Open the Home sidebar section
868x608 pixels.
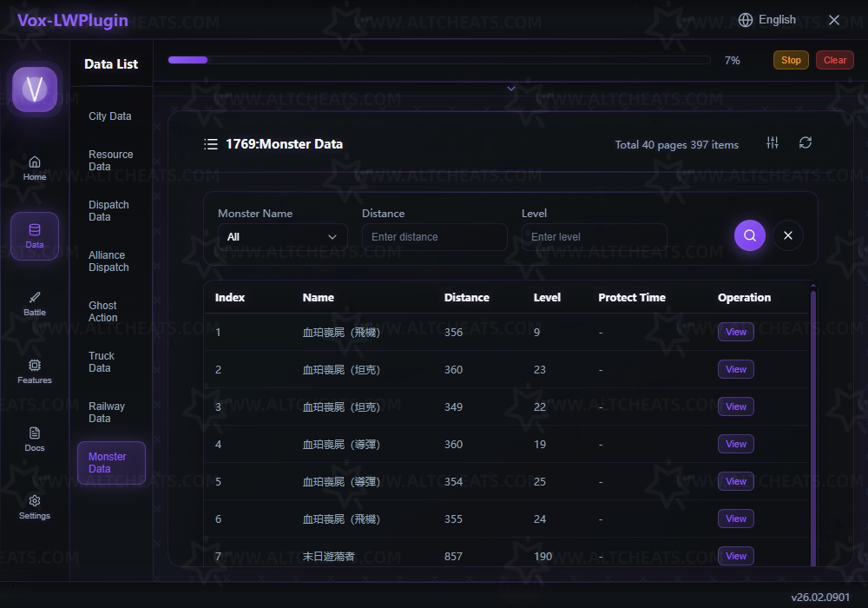(35, 169)
